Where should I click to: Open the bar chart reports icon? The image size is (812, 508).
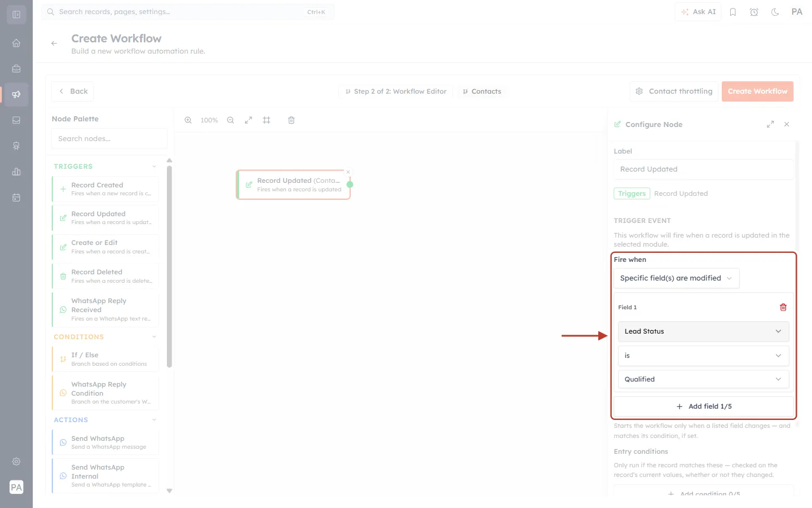point(16,172)
